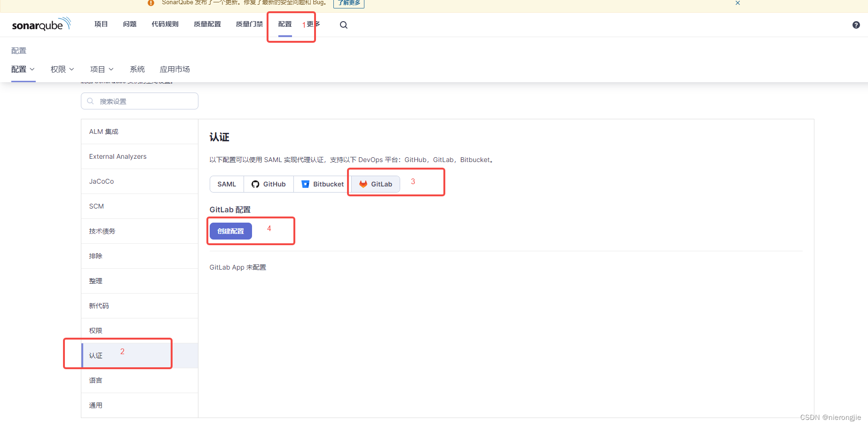Viewport: 868px width, 426px height.
Task: Open the External Analyzers settings section
Action: [118, 156]
